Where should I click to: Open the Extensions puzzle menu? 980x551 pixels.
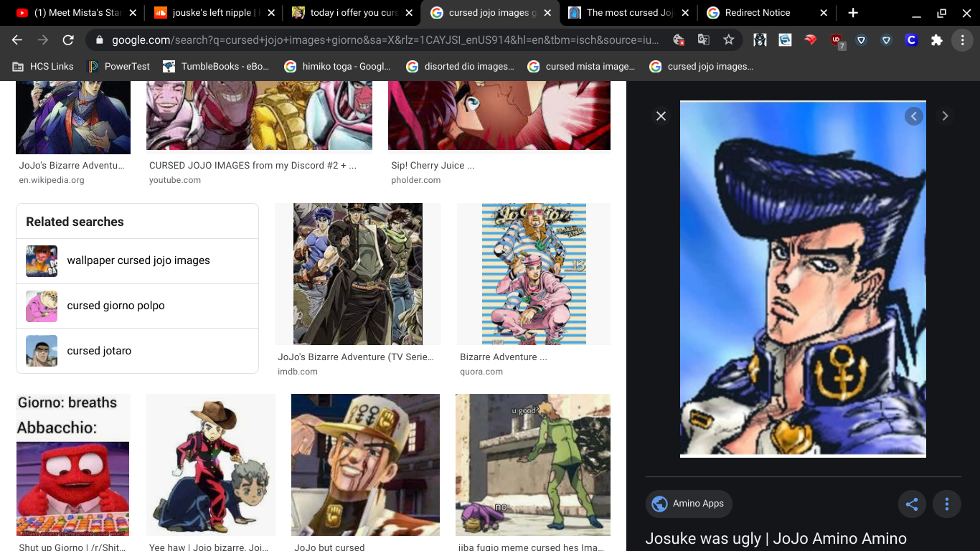[x=936, y=40]
